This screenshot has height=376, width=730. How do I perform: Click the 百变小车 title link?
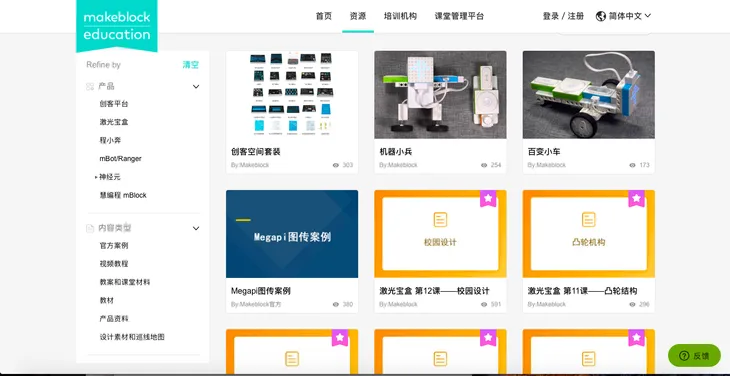[x=544, y=152]
